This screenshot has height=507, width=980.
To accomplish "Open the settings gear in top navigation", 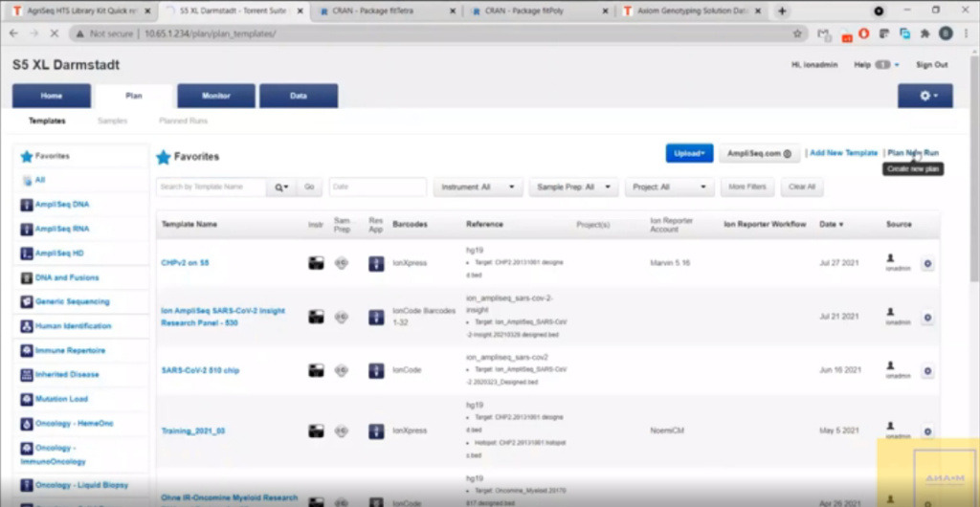I will click(x=924, y=96).
